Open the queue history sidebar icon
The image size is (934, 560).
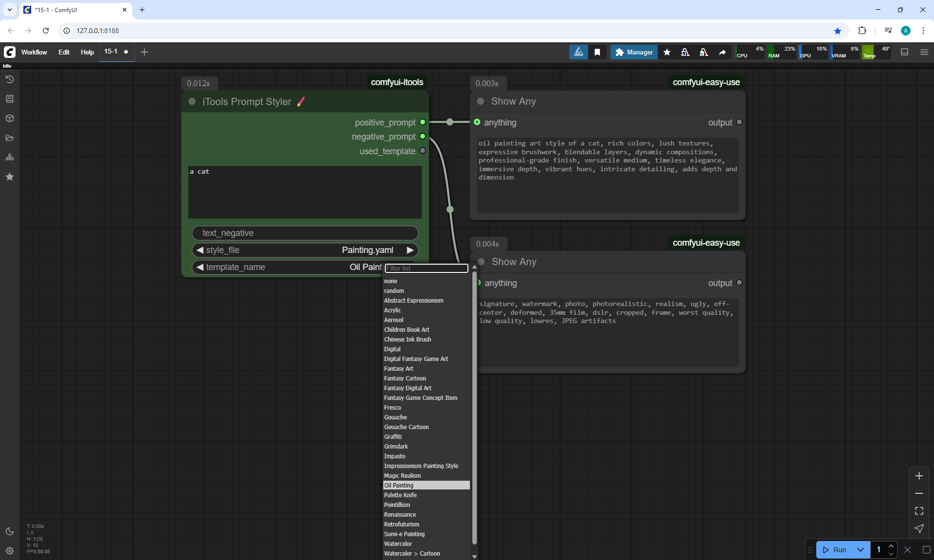point(10,79)
